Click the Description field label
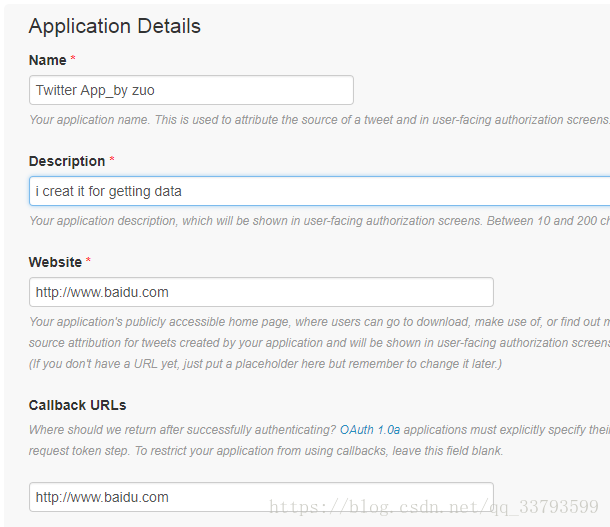The image size is (610, 527). [x=67, y=161]
